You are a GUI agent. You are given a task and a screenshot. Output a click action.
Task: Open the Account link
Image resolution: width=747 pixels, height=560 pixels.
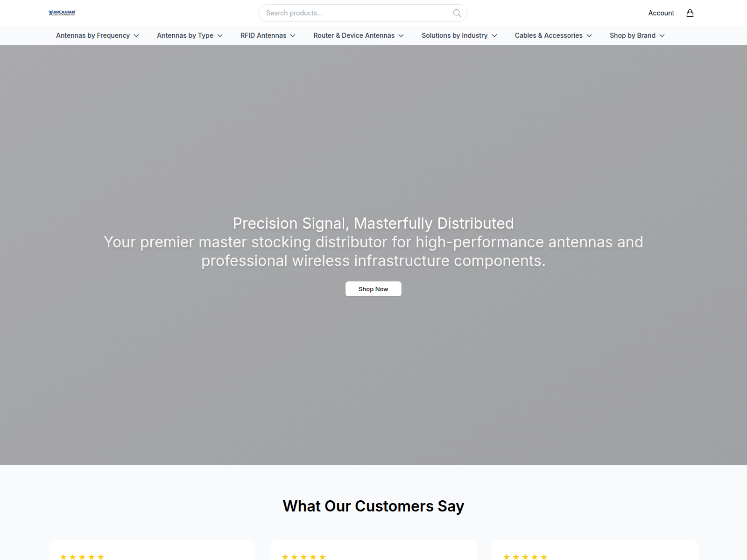tap(661, 13)
